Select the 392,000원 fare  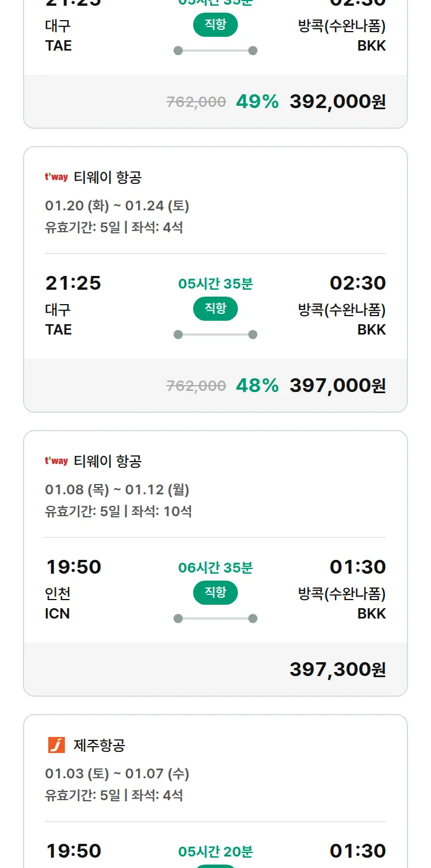pyautogui.click(x=337, y=102)
